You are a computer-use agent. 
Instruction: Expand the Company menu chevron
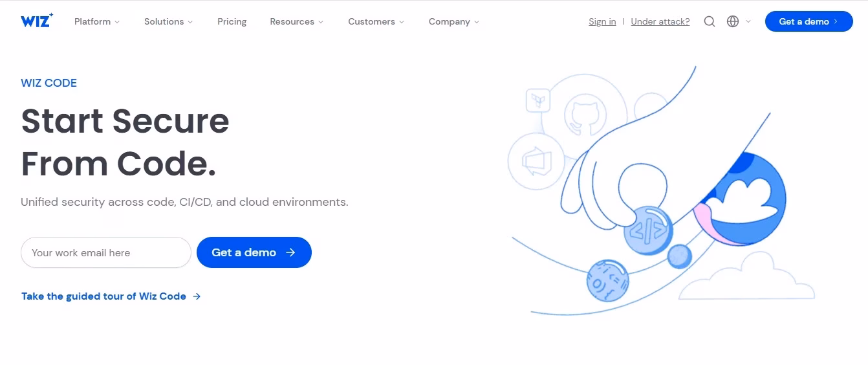477,22
